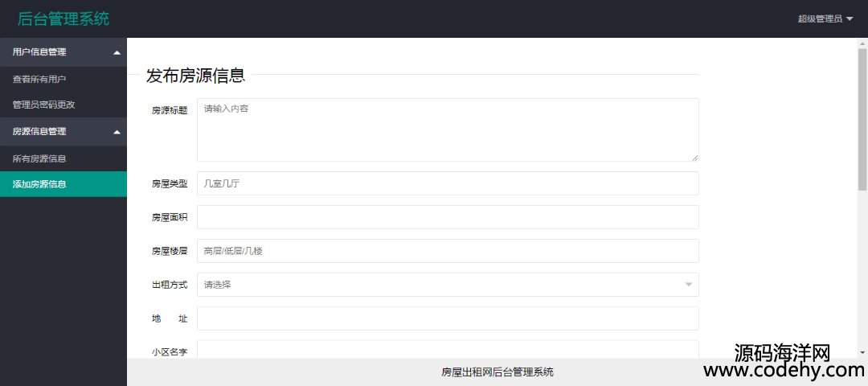868x386 pixels.
Task: Click the caret arrow beside 超级管理员
Action: tap(850, 18)
